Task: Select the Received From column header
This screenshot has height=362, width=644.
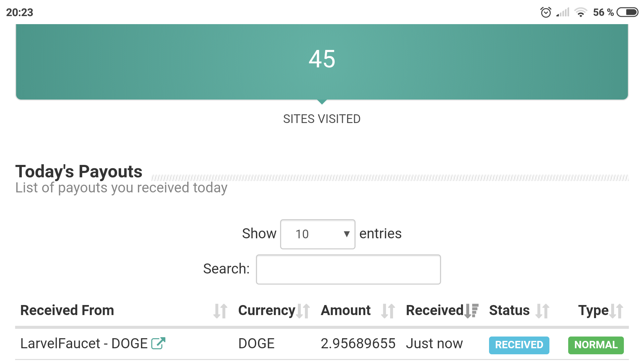Action: coord(67,310)
